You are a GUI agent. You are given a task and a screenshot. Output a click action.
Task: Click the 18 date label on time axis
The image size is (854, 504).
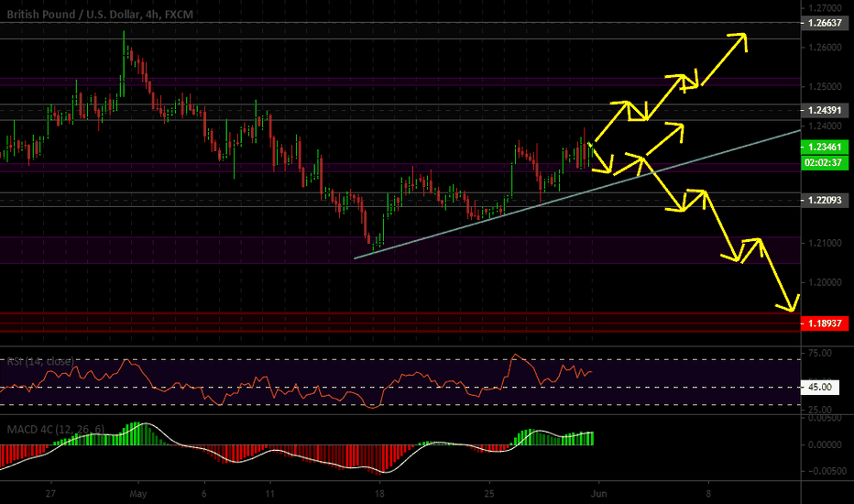pyautogui.click(x=379, y=494)
